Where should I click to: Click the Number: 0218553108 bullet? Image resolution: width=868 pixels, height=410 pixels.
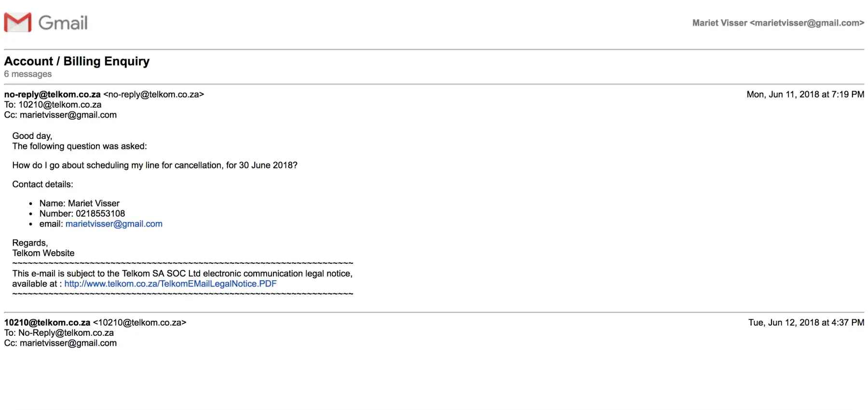pyautogui.click(x=82, y=213)
